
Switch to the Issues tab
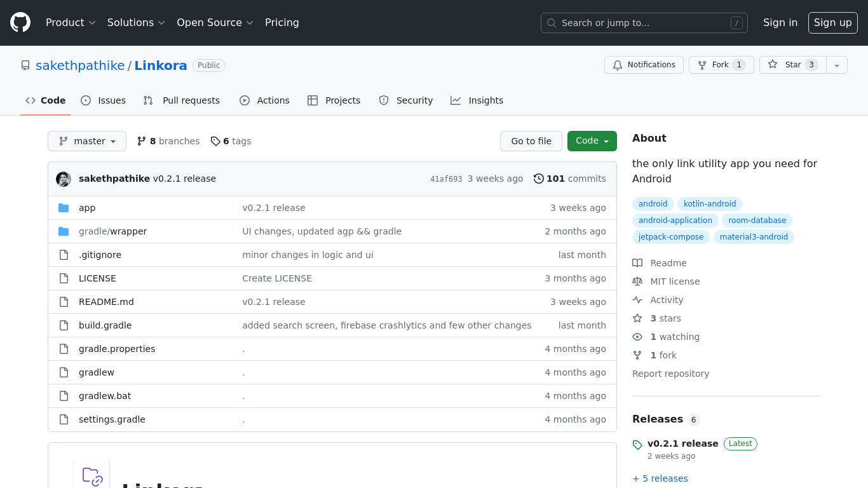click(x=104, y=100)
